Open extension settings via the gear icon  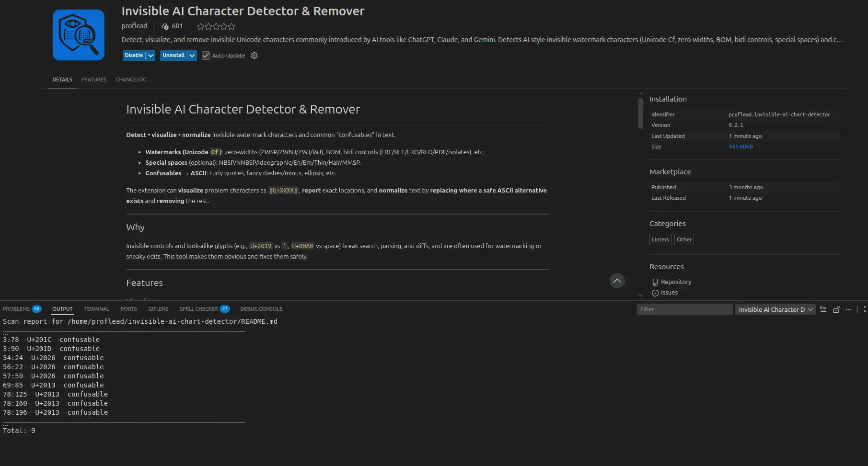[254, 56]
